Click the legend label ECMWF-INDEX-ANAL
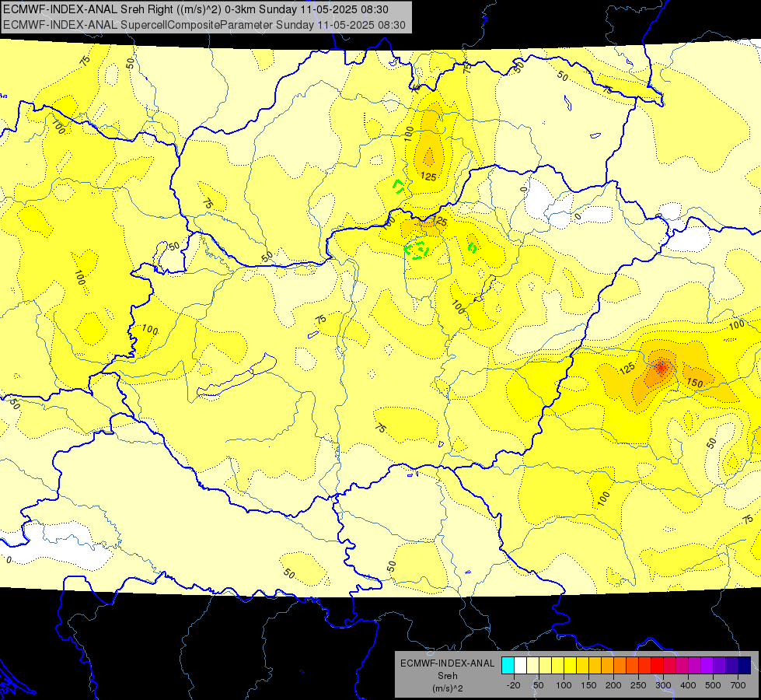Screen dimensions: 761x700 click(448, 663)
